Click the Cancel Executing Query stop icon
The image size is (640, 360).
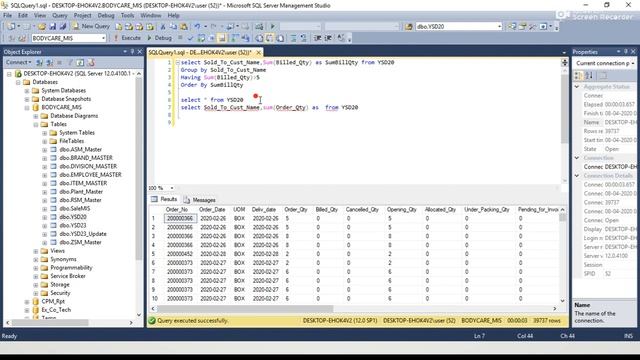pyautogui.click(x=180, y=38)
